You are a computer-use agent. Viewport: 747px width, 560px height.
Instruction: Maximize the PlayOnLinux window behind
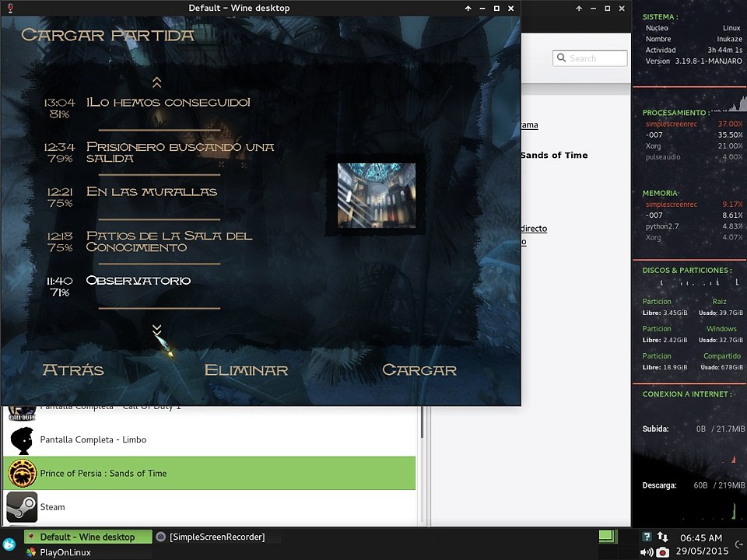point(608,8)
